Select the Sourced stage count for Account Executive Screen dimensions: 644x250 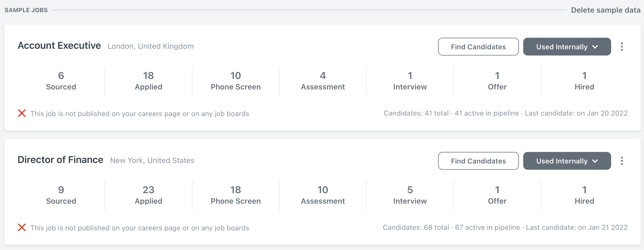coord(61,81)
